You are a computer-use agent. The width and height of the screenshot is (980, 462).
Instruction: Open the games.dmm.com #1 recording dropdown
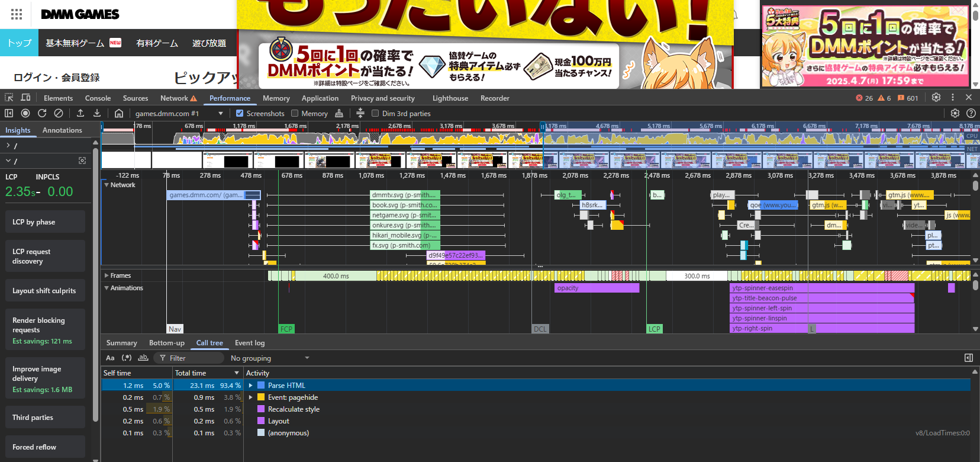179,113
